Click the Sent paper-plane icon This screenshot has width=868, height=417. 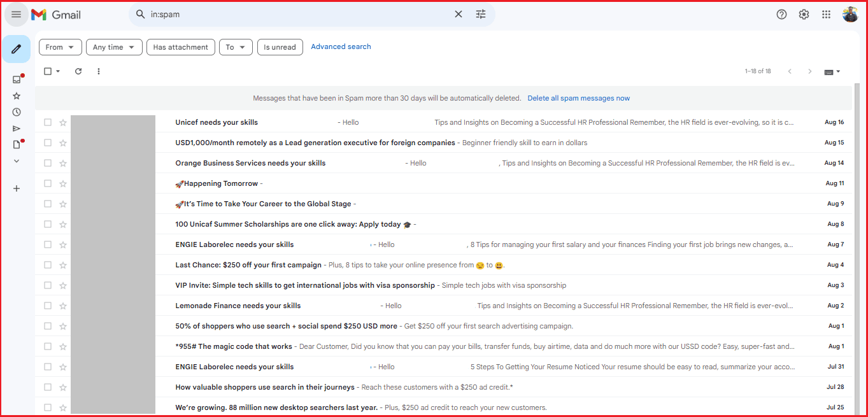pos(16,128)
